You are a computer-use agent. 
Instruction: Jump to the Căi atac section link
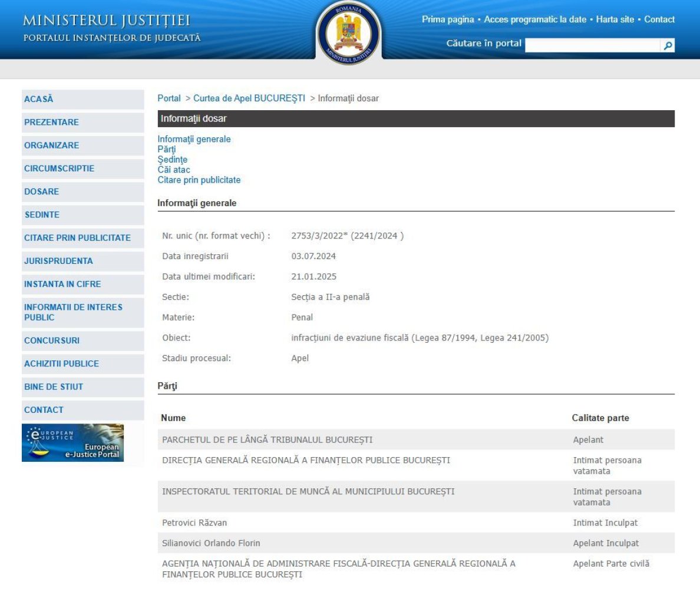(x=174, y=170)
